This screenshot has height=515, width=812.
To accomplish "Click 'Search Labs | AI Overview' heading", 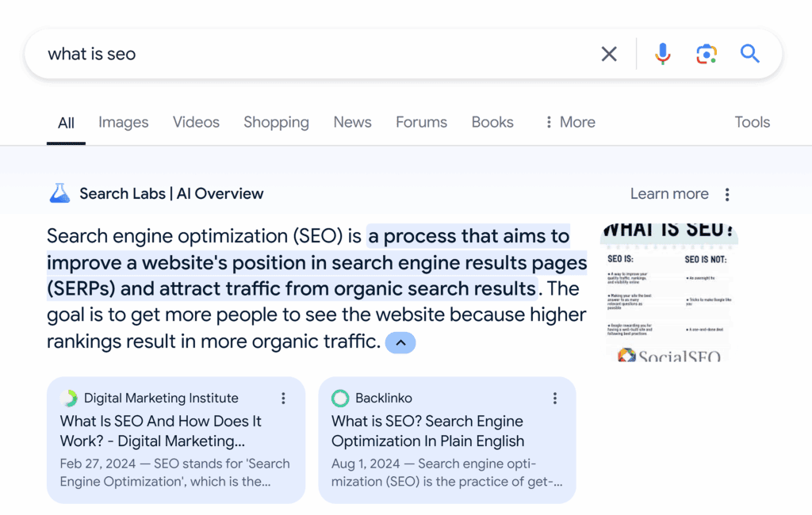I will 171,193.
